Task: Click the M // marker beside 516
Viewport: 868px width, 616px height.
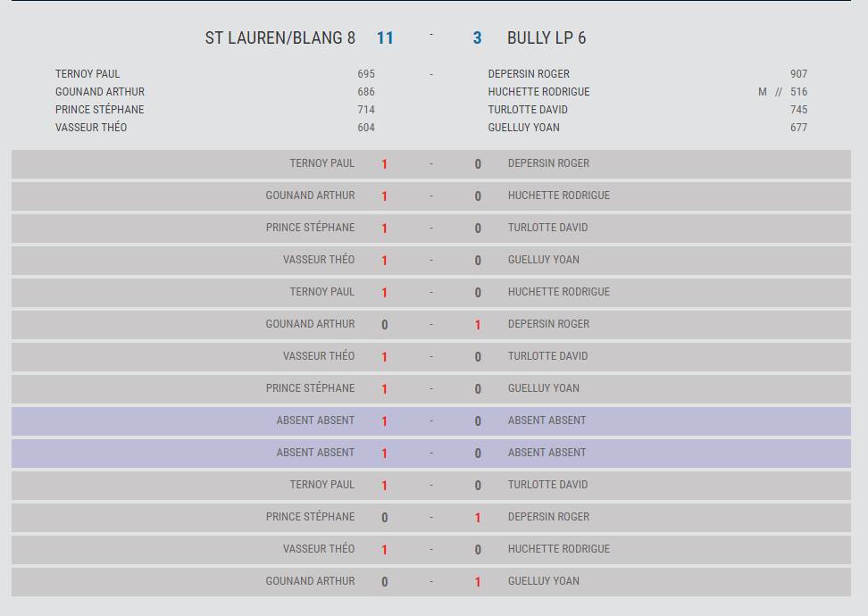Action: (770, 91)
